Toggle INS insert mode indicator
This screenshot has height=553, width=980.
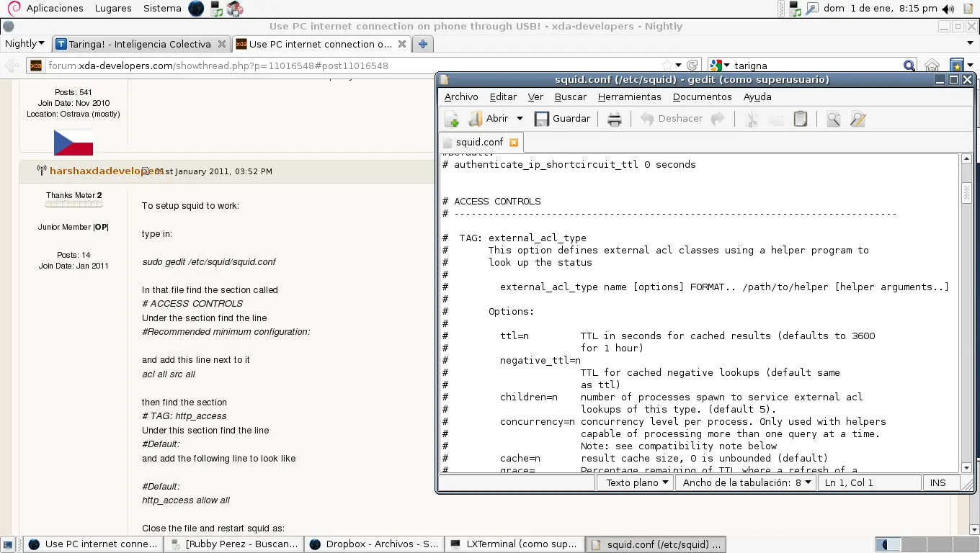pyautogui.click(x=937, y=482)
